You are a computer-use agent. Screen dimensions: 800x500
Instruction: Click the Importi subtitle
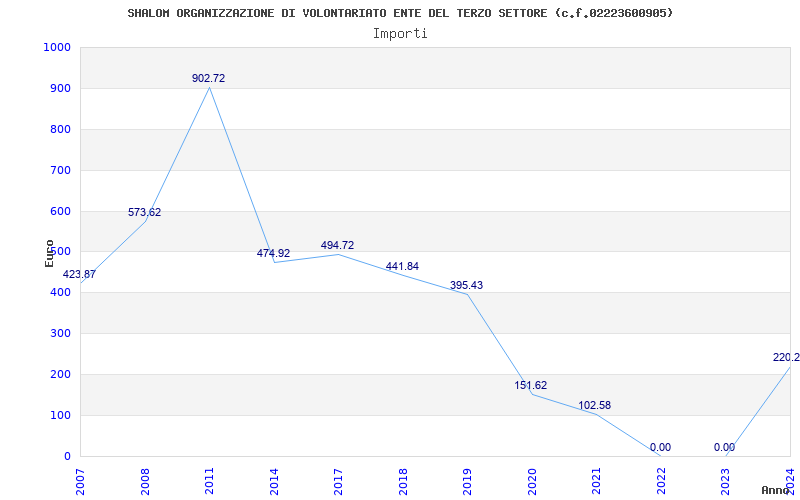tap(400, 34)
